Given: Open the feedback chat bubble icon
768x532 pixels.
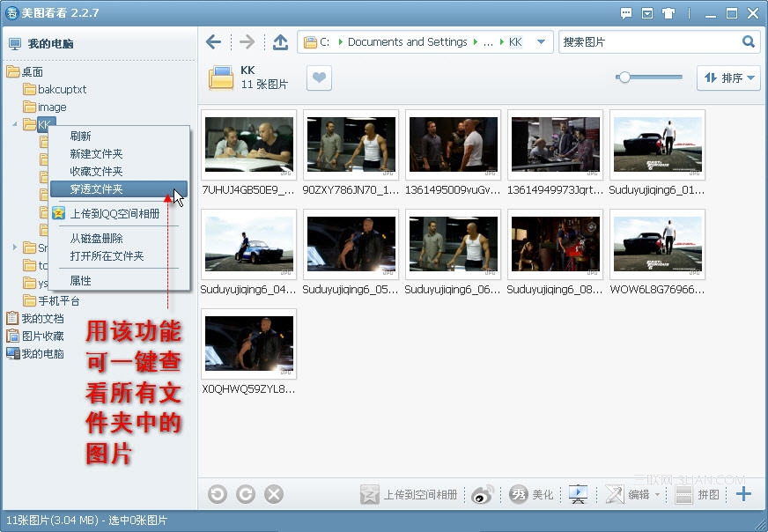Looking at the screenshot, I should 626,13.
